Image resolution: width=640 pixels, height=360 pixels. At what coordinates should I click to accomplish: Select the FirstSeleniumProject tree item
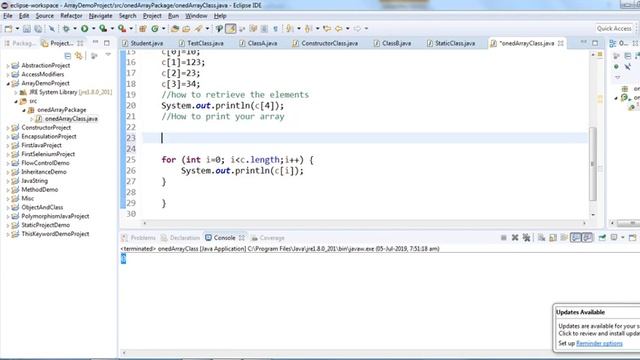(48, 154)
